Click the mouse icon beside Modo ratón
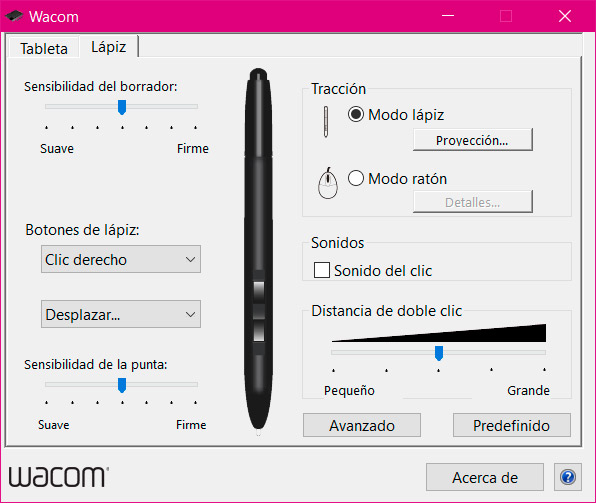 [x=328, y=183]
